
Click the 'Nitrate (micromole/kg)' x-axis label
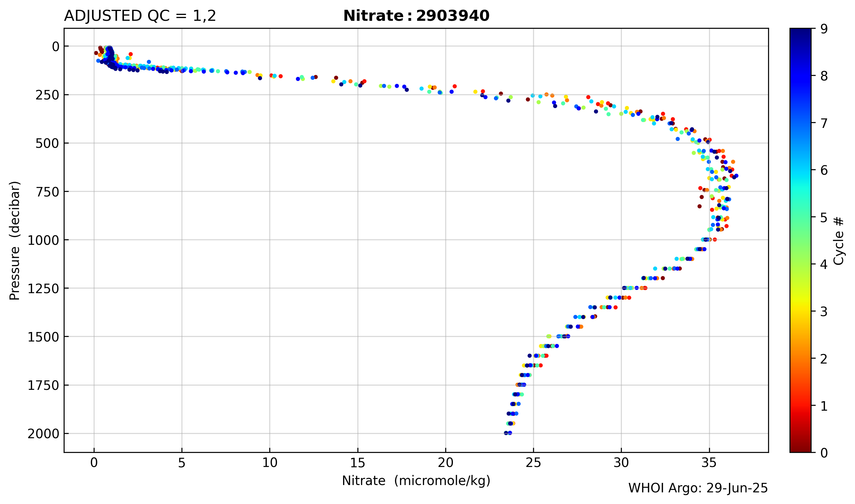click(416, 480)
